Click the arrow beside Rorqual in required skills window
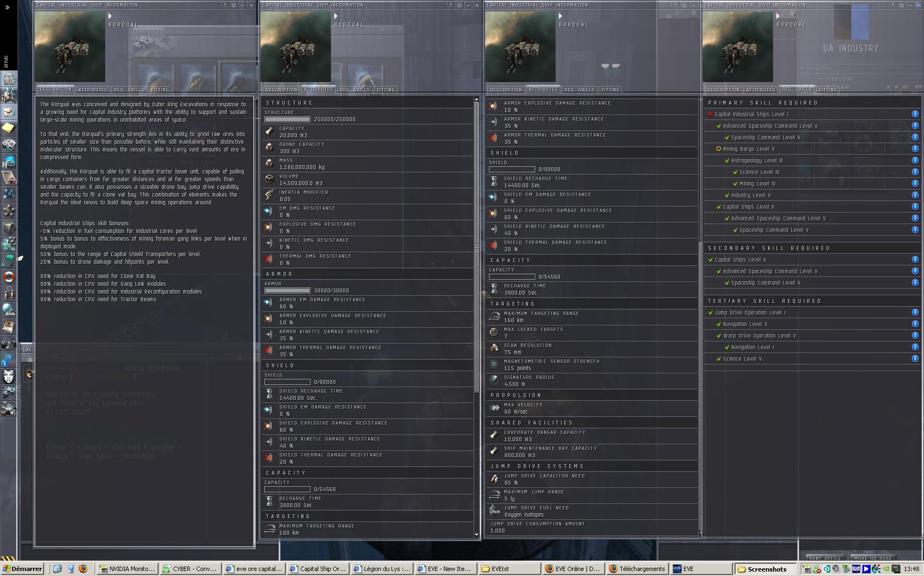Image resolution: width=924 pixels, height=576 pixels. coord(778,16)
